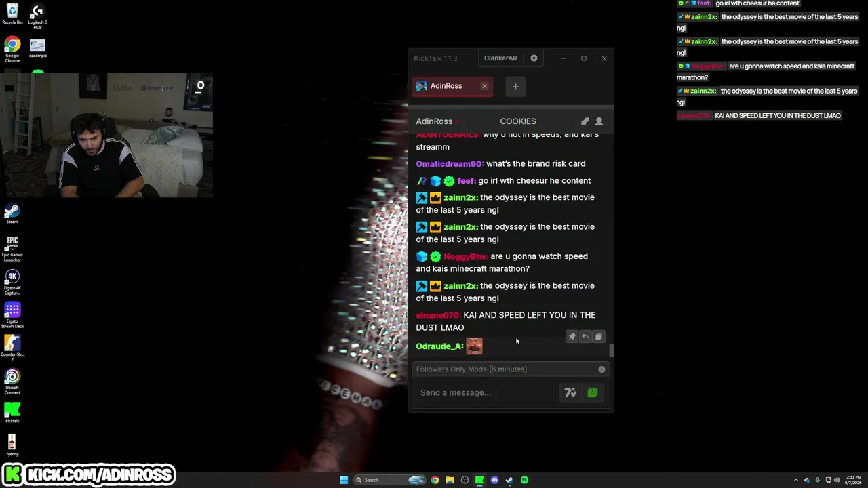Open Elgato Stream Deck desktop shortcut
Image resolution: width=868 pixels, height=488 pixels.
(x=12, y=316)
